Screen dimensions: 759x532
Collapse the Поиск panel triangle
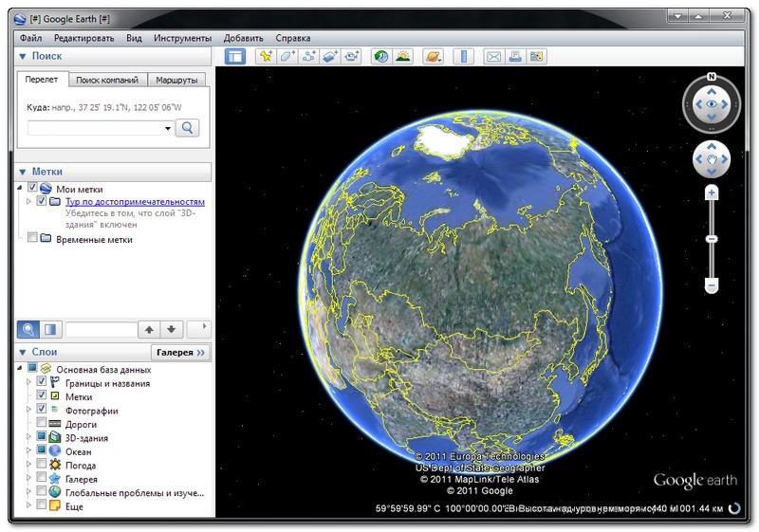point(22,57)
